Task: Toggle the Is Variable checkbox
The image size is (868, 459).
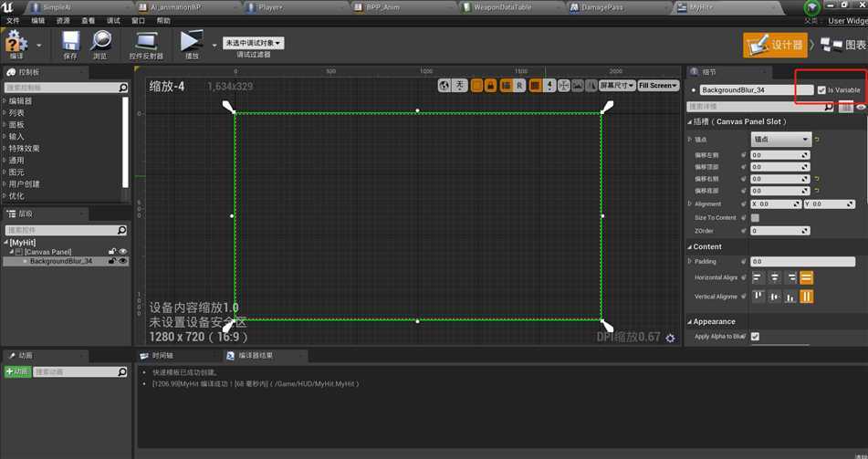Action: click(x=821, y=89)
